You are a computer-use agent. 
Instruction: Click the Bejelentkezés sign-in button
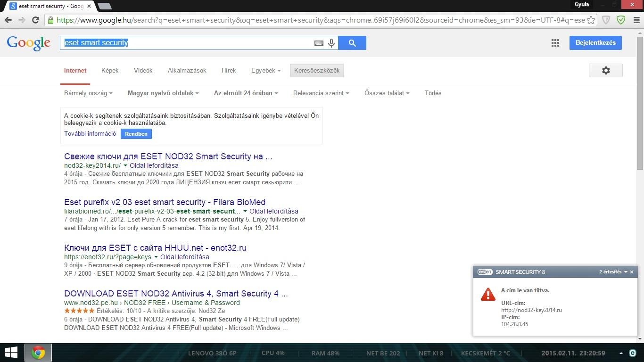pyautogui.click(x=595, y=43)
